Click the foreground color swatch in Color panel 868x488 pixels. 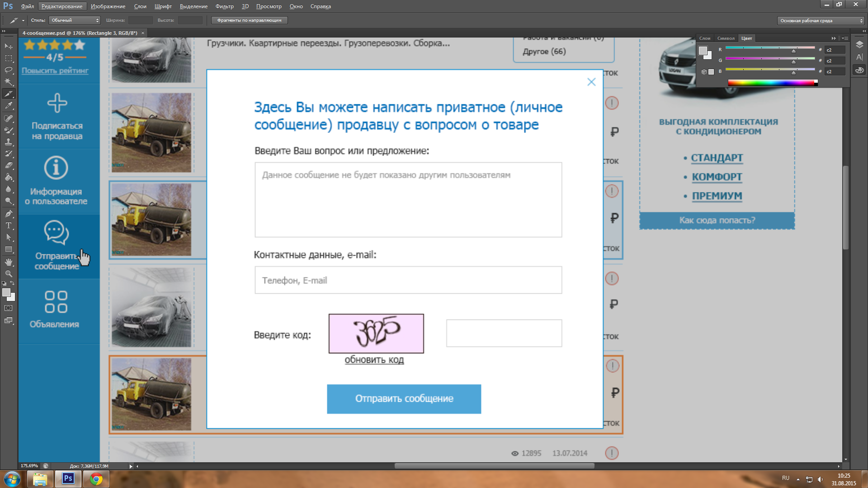point(703,51)
